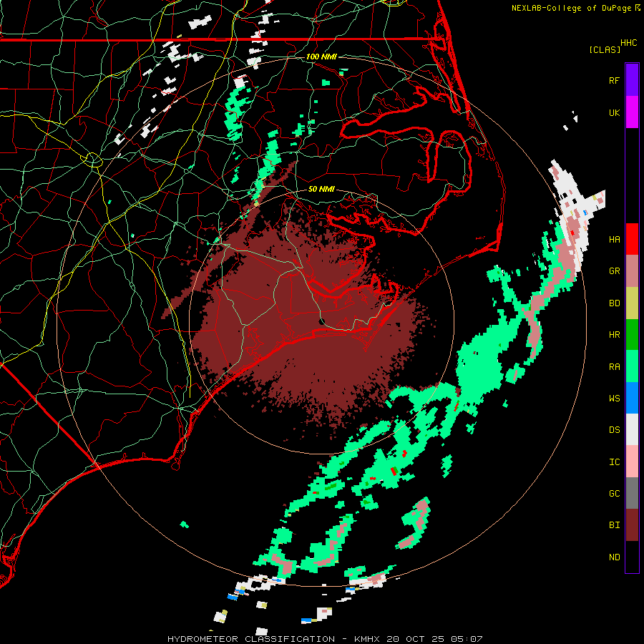
Task: Click the 100 NMI range ring label
Action: click(x=321, y=57)
